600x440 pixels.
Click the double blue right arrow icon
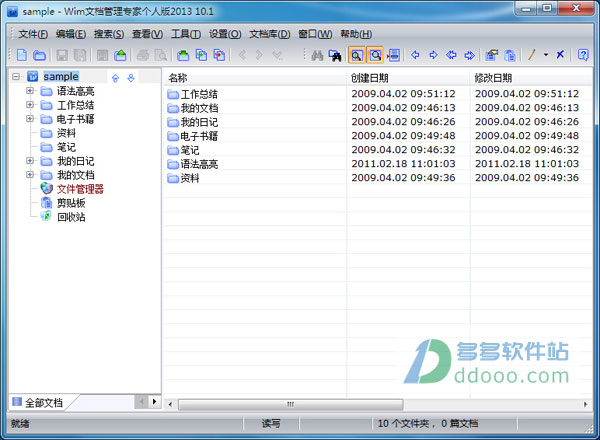(x=469, y=55)
